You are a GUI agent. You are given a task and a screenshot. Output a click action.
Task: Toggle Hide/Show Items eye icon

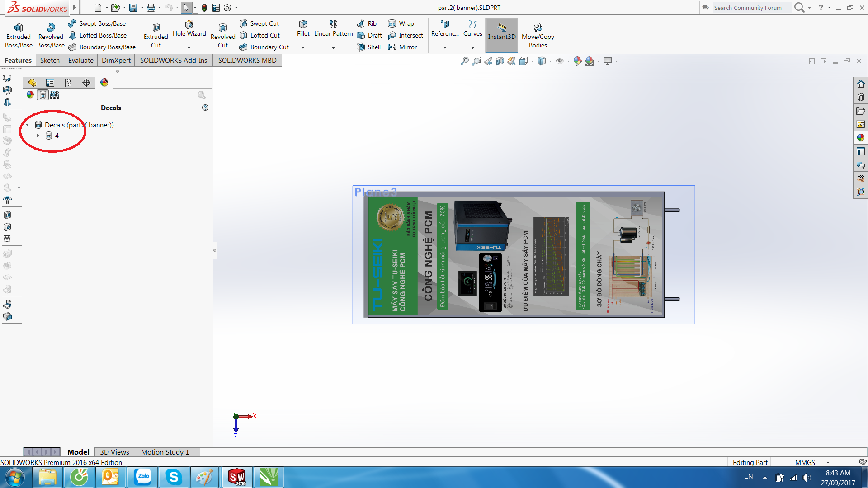coord(560,61)
